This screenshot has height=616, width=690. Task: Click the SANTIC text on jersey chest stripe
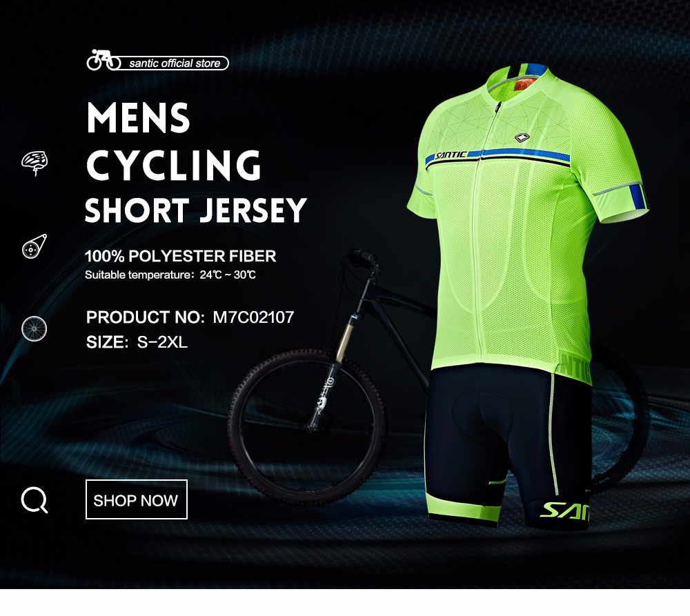[451, 155]
